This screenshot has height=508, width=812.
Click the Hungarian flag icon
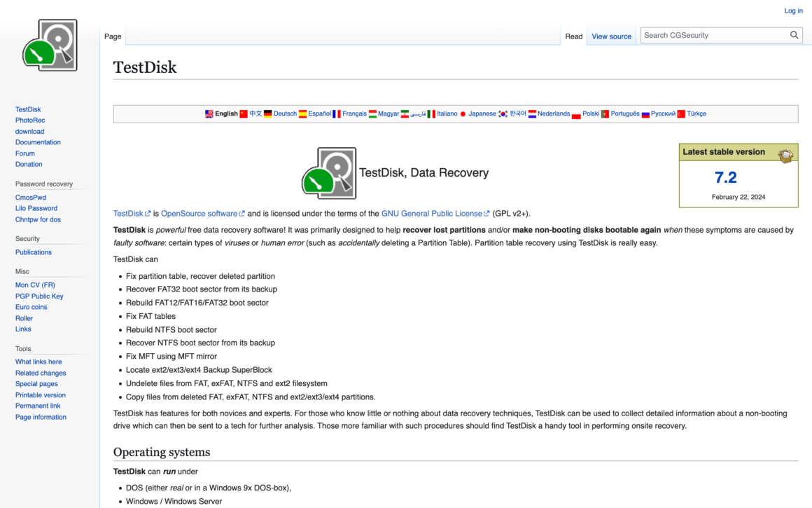[372, 114]
